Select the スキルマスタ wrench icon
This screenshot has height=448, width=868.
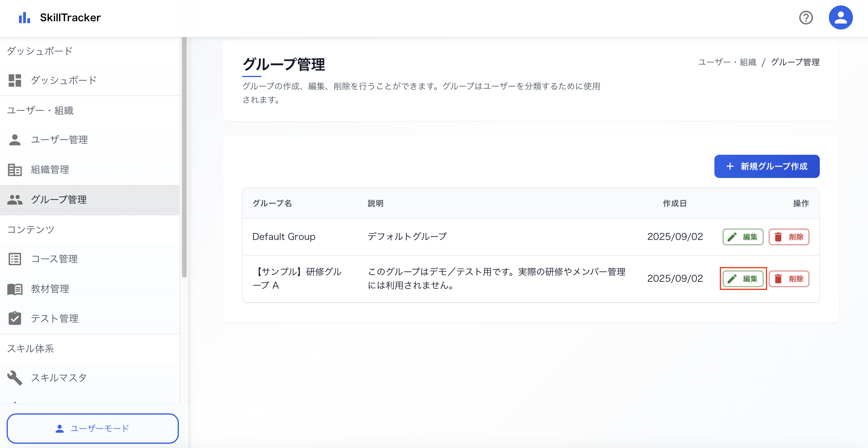15,377
